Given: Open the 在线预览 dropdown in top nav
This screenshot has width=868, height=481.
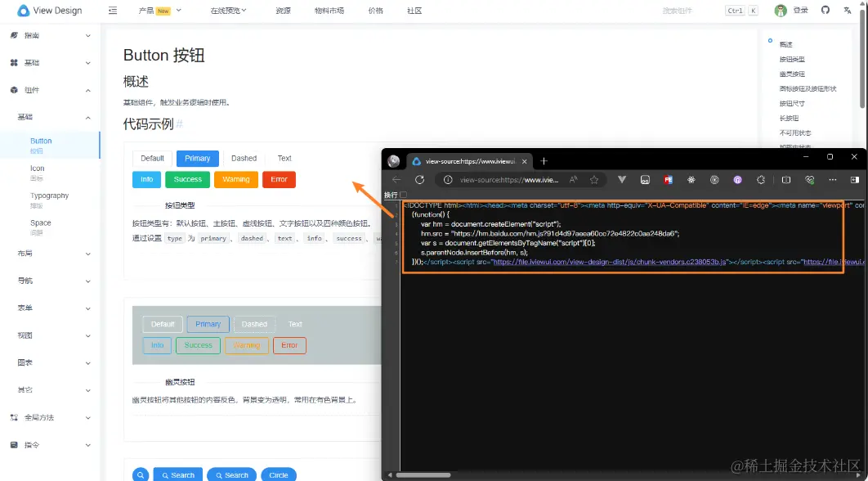Looking at the screenshot, I should pos(229,11).
